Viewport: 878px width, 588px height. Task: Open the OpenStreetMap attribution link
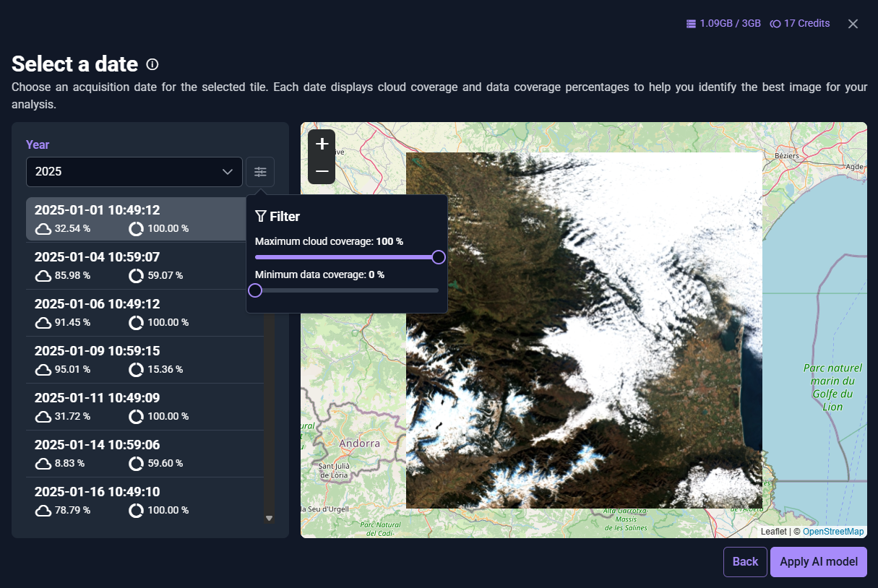pyautogui.click(x=832, y=531)
